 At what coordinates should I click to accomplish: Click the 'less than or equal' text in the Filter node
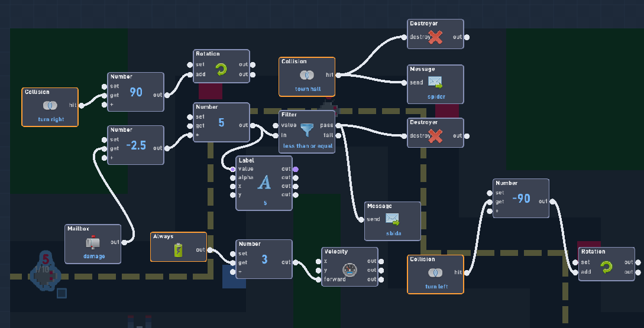308,146
